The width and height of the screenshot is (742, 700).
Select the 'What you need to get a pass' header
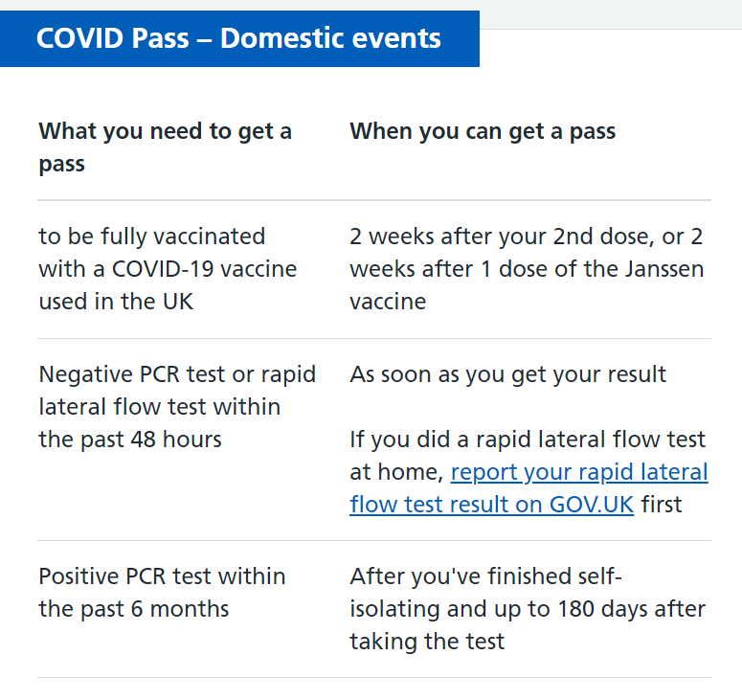click(165, 147)
